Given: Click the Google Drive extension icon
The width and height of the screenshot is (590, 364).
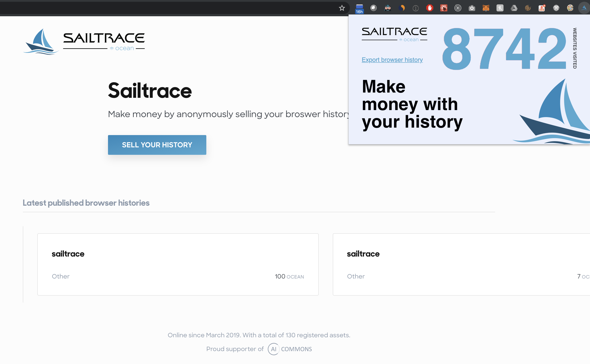Looking at the screenshot, I should coord(514,8).
